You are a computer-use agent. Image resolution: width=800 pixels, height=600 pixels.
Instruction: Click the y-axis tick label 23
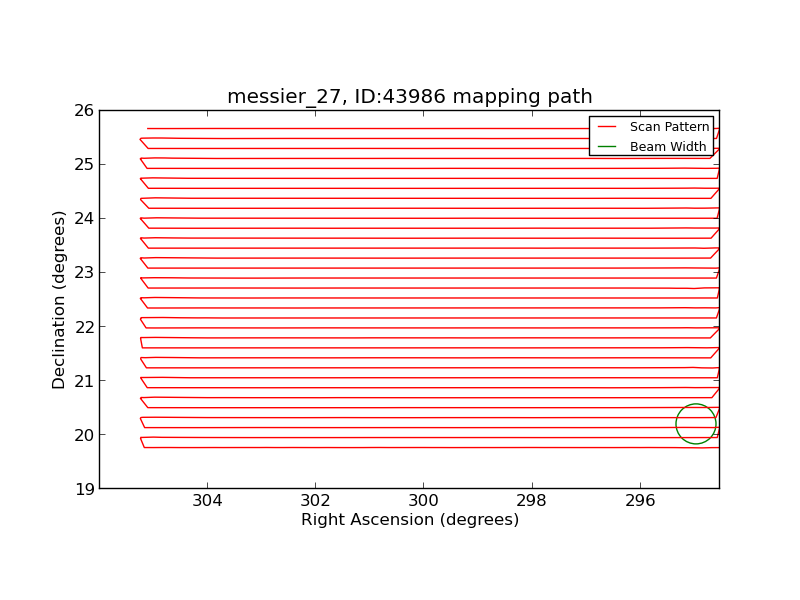coord(84,273)
